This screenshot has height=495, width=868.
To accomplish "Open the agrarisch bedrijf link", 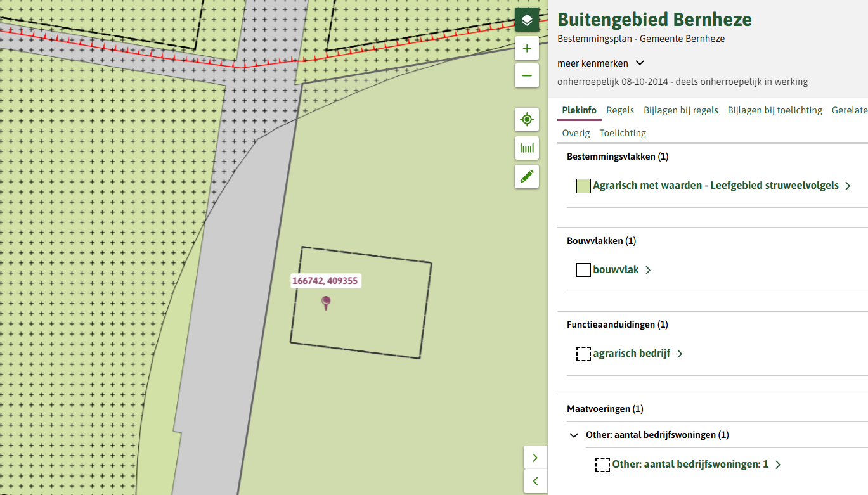I will click(x=632, y=354).
